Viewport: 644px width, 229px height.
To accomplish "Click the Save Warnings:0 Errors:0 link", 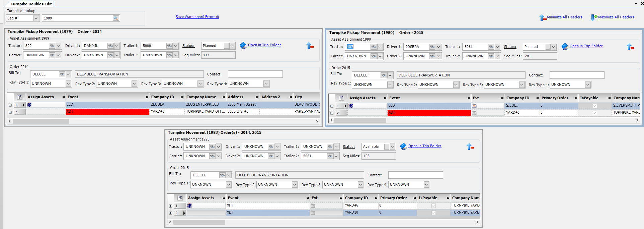I will 197,17.
